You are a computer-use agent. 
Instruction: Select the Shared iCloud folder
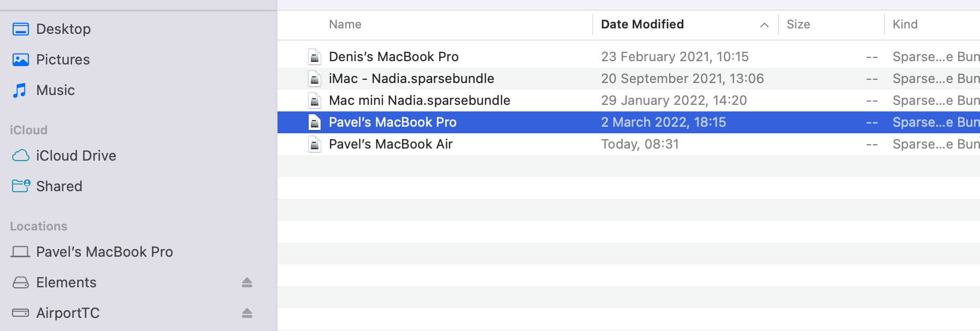point(58,186)
